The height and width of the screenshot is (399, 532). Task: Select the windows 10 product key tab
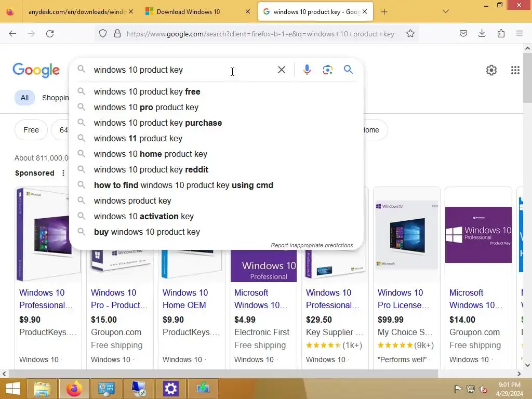pos(315,12)
